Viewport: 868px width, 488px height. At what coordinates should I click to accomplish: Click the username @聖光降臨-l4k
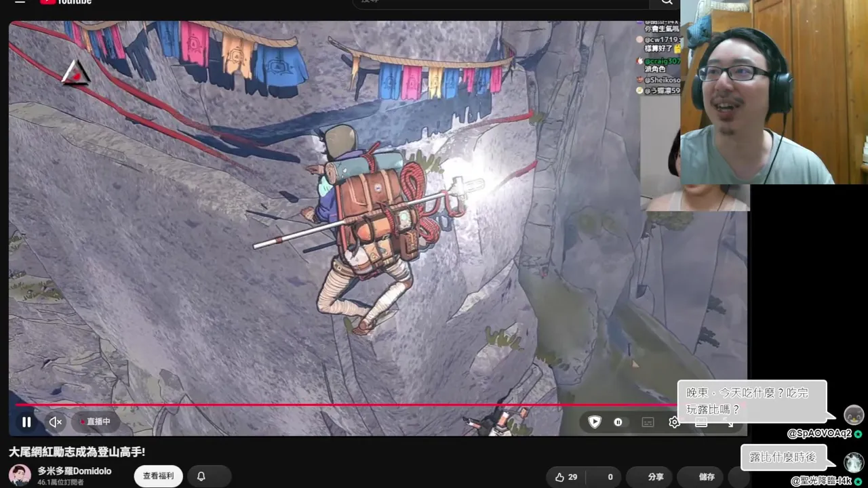point(821,481)
